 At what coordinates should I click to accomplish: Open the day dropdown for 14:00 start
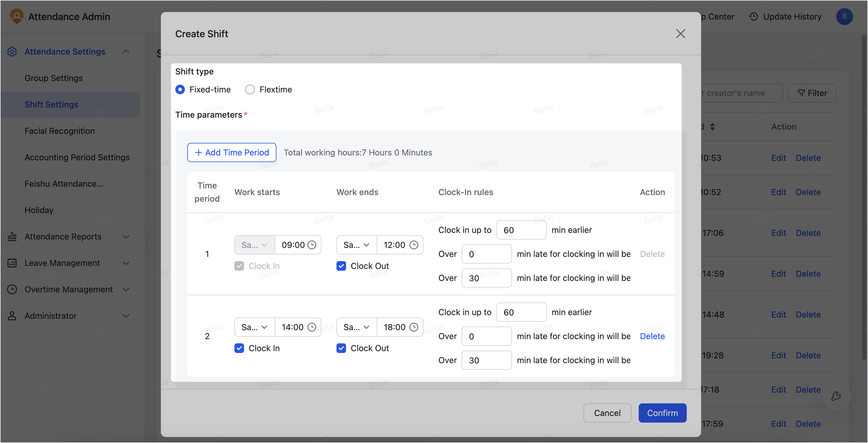pos(254,327)
